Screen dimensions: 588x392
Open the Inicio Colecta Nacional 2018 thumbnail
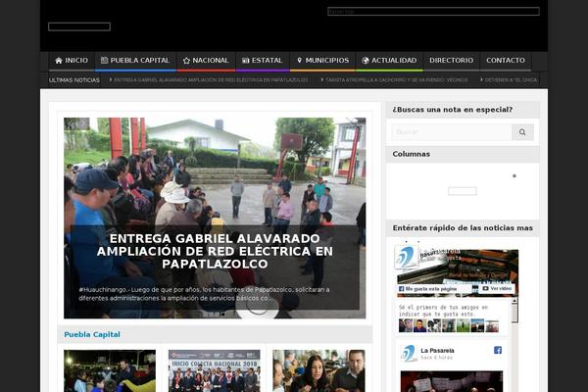[214, 370]
